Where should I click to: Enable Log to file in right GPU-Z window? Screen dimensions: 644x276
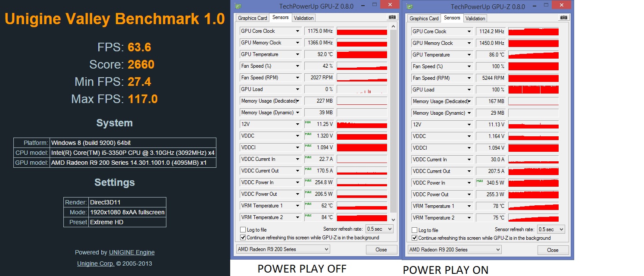[x=415, y=230]
